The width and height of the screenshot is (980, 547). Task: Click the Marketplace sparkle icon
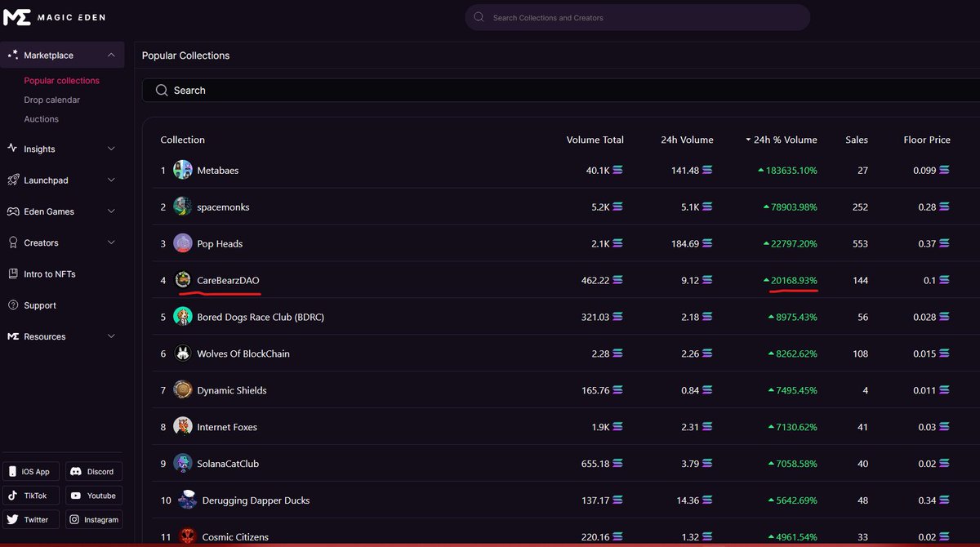coord(12,55)
